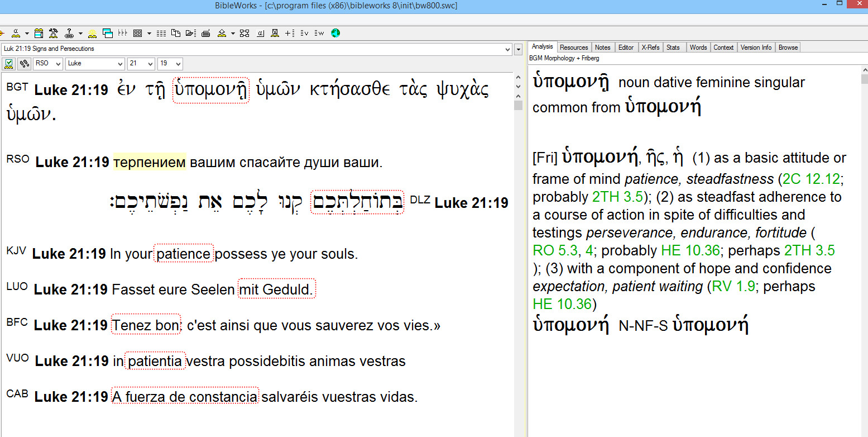The height and width of the screenshot is (437, 868).
Task: Click the 'Luk 21:19 Signs and Persecutions' field
Action: (x=257, y=49)
